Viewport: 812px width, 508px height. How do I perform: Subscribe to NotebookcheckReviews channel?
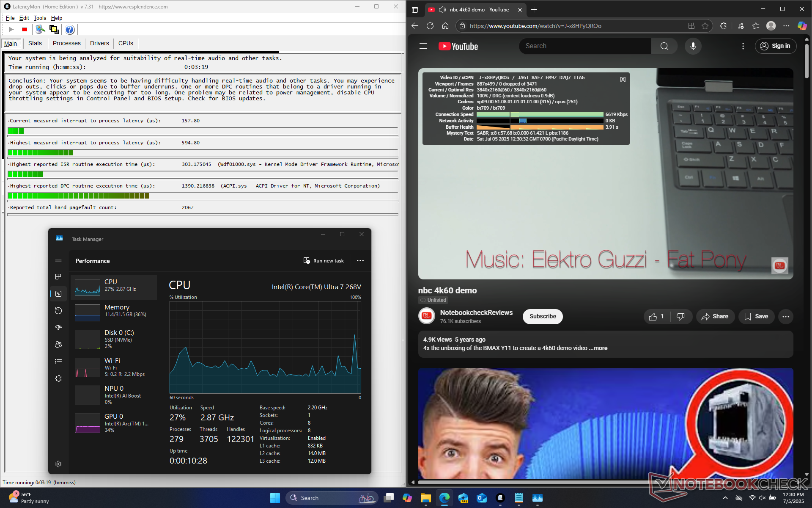click(x=543, y=317)
